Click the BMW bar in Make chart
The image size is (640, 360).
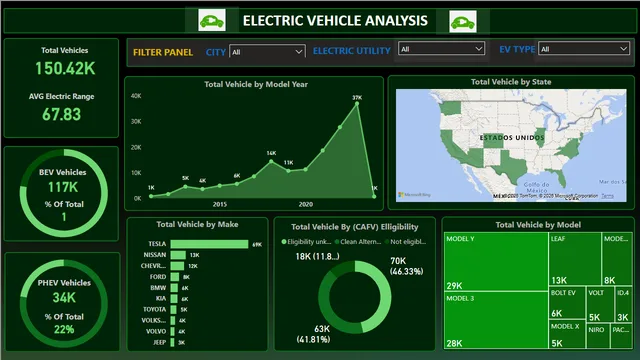(174, 288)
